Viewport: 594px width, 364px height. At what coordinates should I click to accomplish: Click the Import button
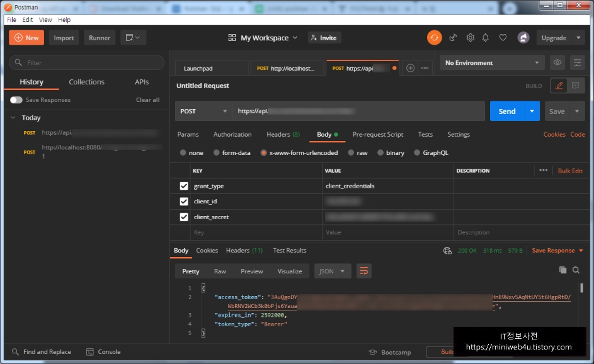click(64, 38)
